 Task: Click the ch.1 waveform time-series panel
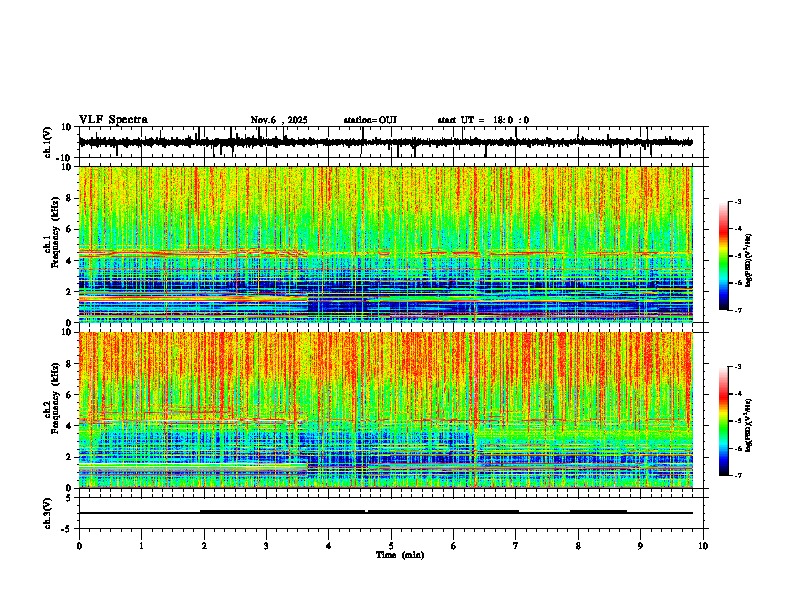pyautogui.click(x=393, y=142)
